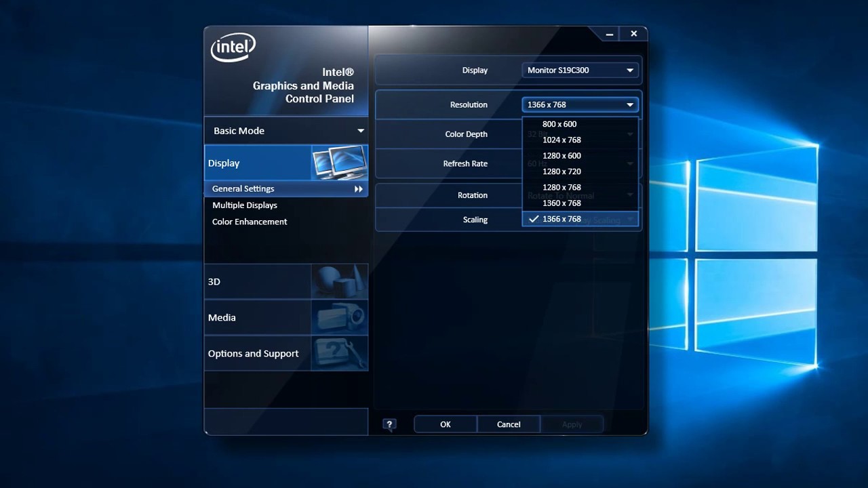The image size is (868, 488).
Task: Select the 3D shapes icon
Action: click(339, 281)
